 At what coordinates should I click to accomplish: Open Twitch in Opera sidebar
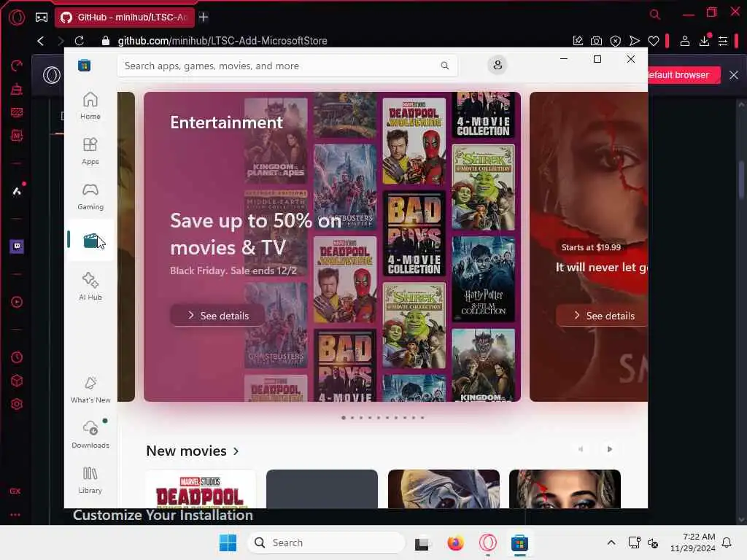[x=17, y=246]
